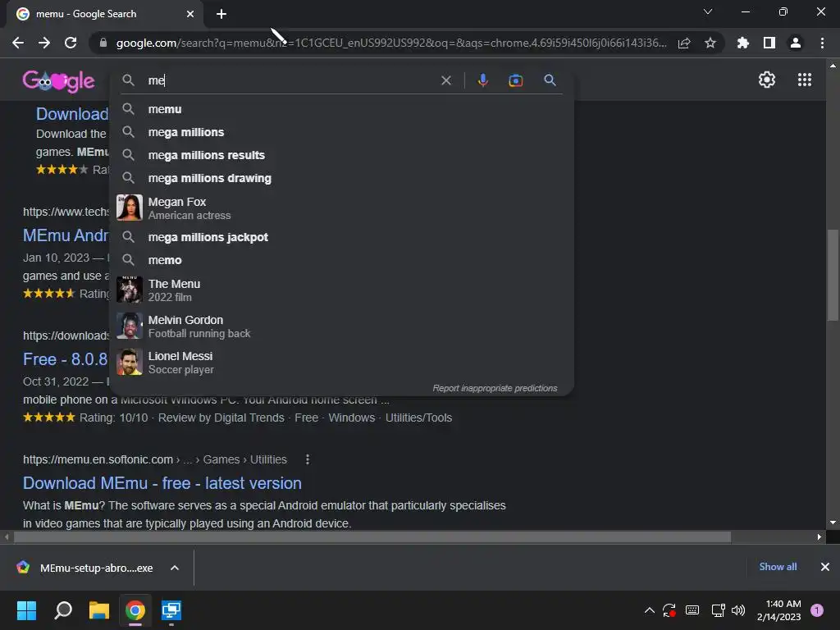840x630 pixels.
Task: Choose 'mega millions results' suggestion
Action: point(341,155)
